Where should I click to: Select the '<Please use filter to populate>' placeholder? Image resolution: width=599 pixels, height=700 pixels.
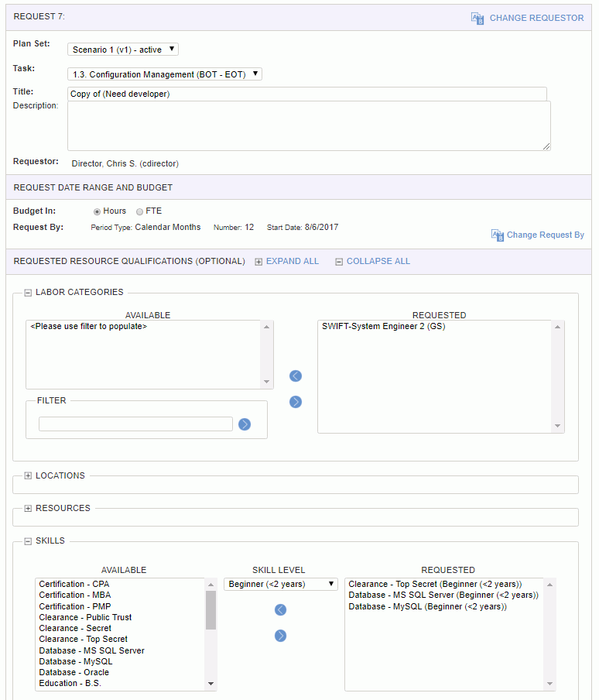click(88, 326)
